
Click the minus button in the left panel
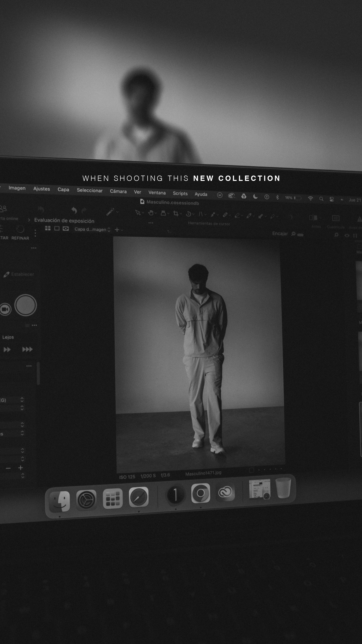tap(8, 468)
